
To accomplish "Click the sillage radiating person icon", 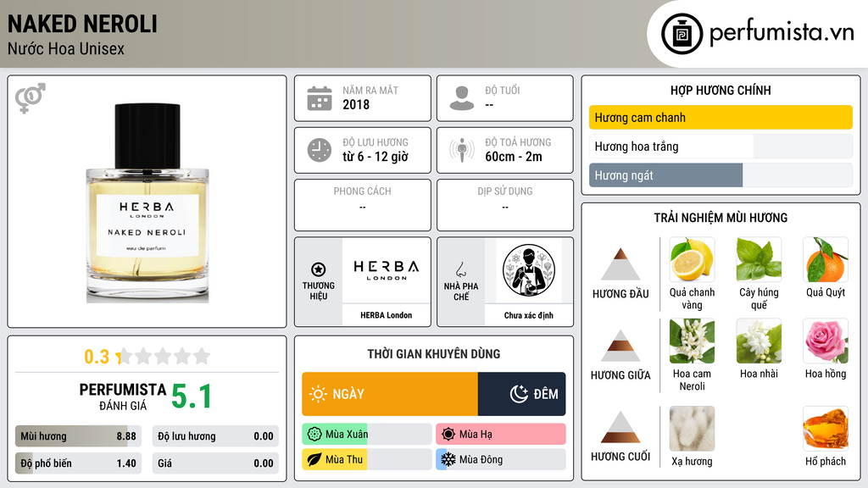I will point(462,150).
